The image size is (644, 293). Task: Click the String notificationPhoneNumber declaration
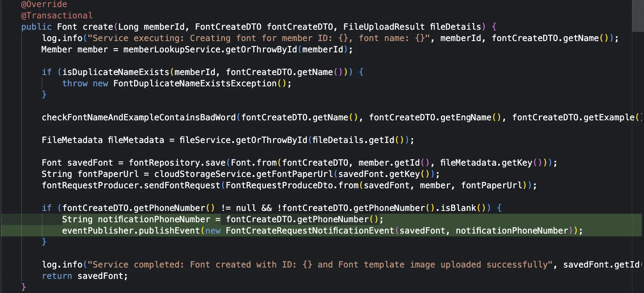(x=136, y=219)
